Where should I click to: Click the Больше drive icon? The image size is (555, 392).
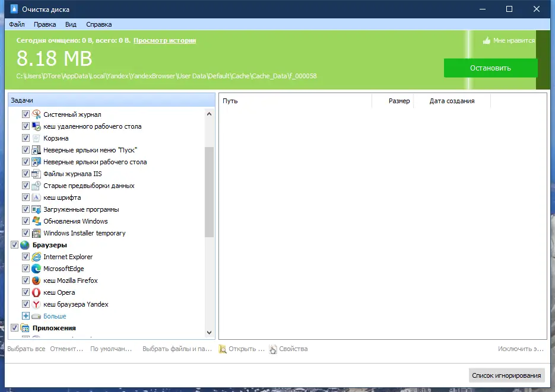point(36,316)
